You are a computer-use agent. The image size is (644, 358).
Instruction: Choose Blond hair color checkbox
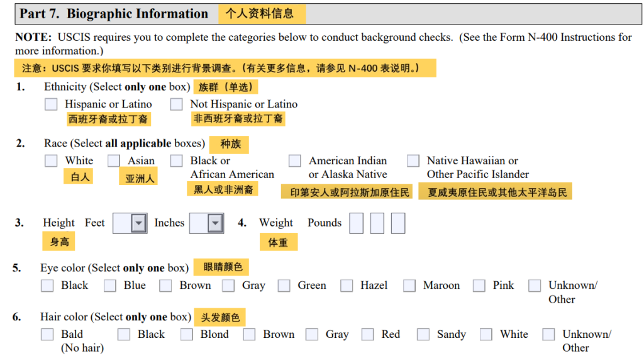click(x=187, y=335)
